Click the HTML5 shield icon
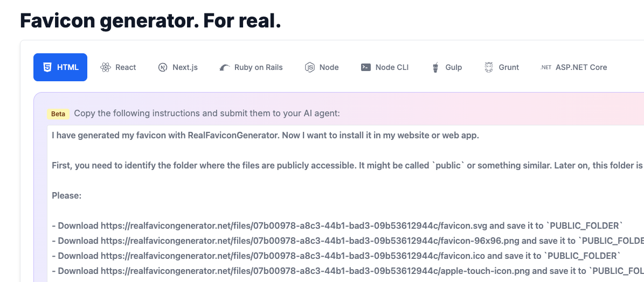 click(48, 67)
